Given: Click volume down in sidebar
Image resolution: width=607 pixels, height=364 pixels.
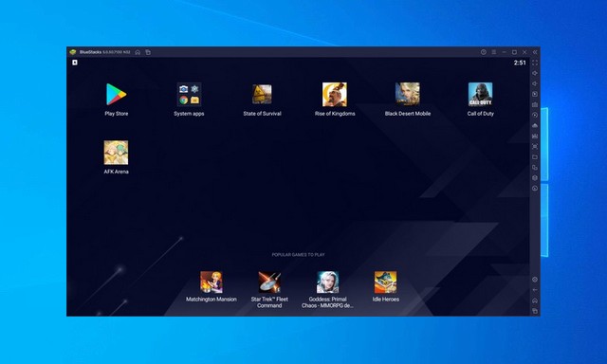Looking at the screenshot, I should [535, 83].
